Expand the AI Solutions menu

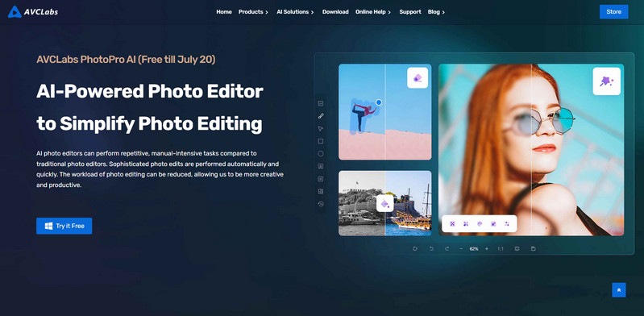[295, 12]
